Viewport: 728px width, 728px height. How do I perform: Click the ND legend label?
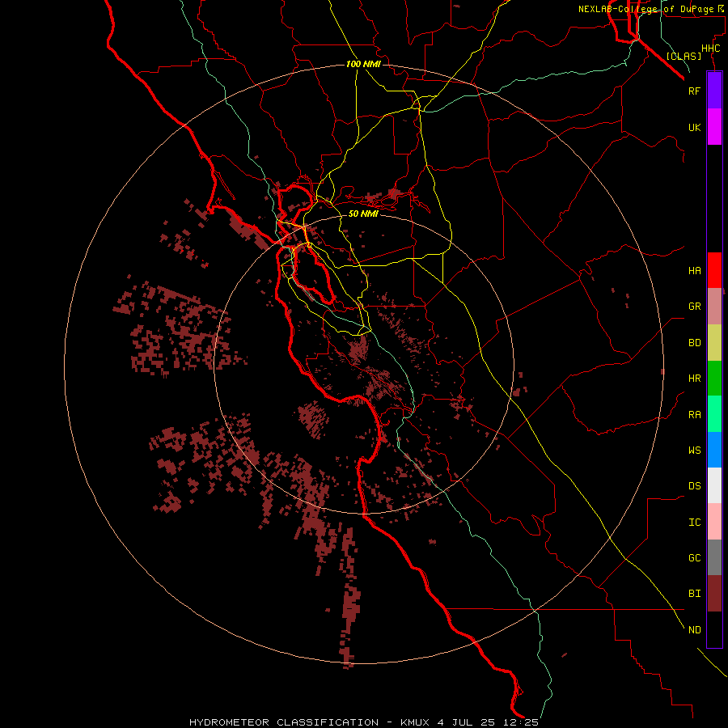click(x=694, y=630)
